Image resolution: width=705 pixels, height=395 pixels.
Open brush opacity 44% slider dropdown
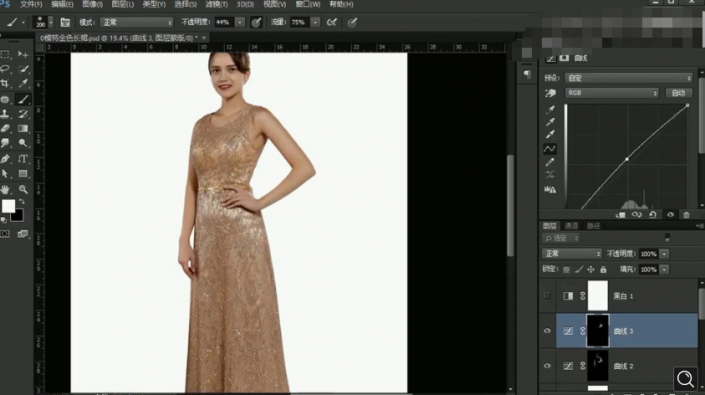point(240,22)
